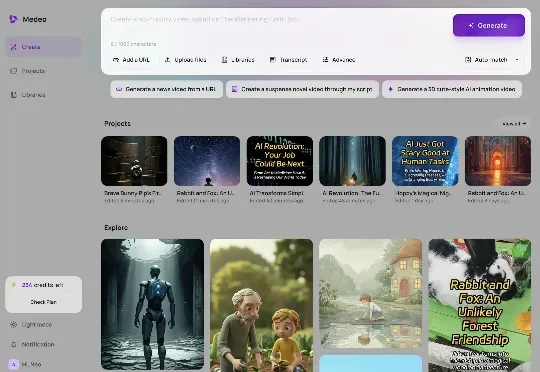Click the Add a URL option
540x372 pixels.
[131, 60]
